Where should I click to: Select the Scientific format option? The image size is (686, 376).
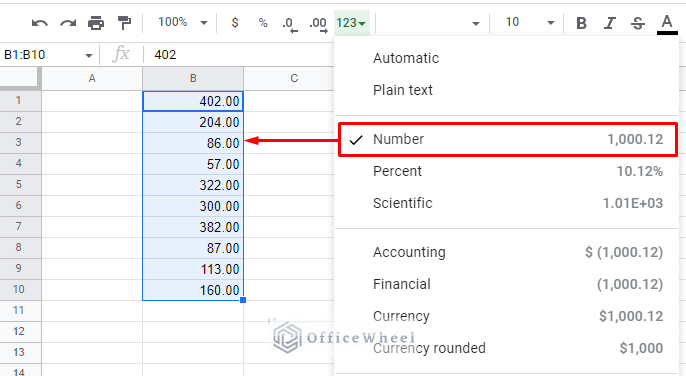point(506,203)
